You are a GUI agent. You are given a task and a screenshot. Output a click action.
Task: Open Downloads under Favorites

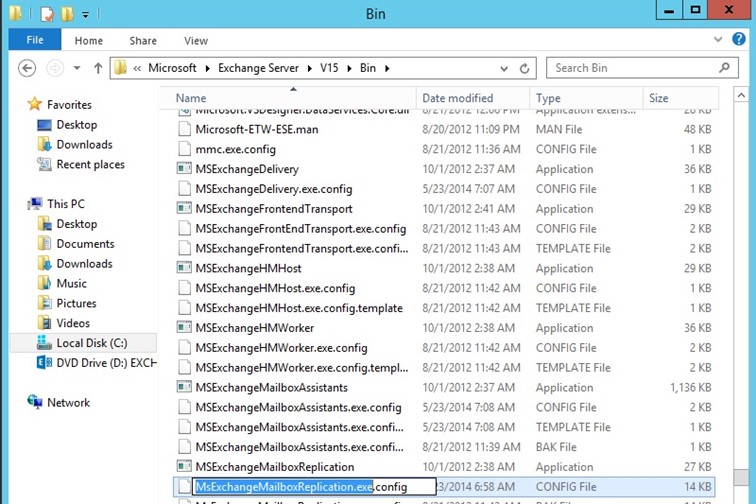[x=84, y=144]
